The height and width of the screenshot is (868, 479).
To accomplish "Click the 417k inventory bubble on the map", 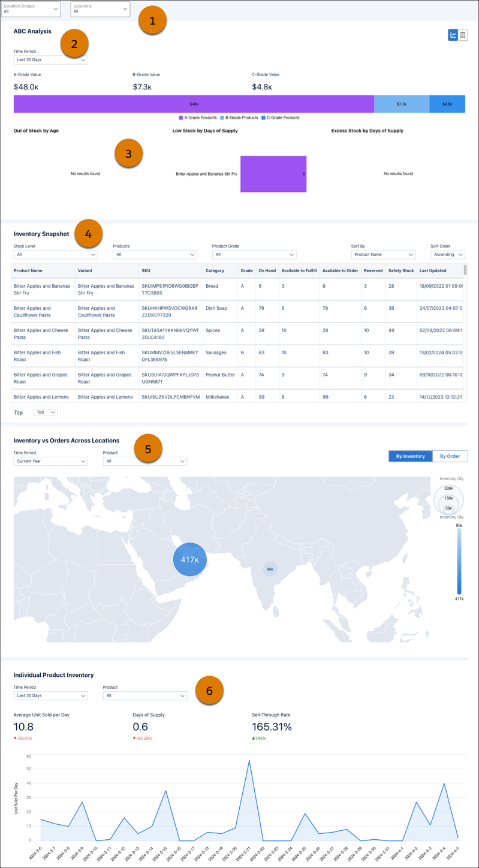I will [x=190, y=560].
